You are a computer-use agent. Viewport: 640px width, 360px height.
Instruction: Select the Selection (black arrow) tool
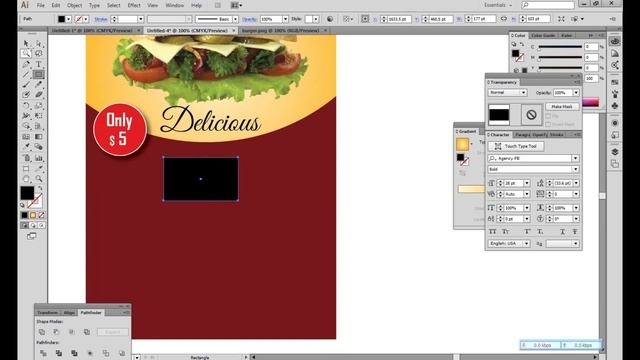[x=26, y=43]
